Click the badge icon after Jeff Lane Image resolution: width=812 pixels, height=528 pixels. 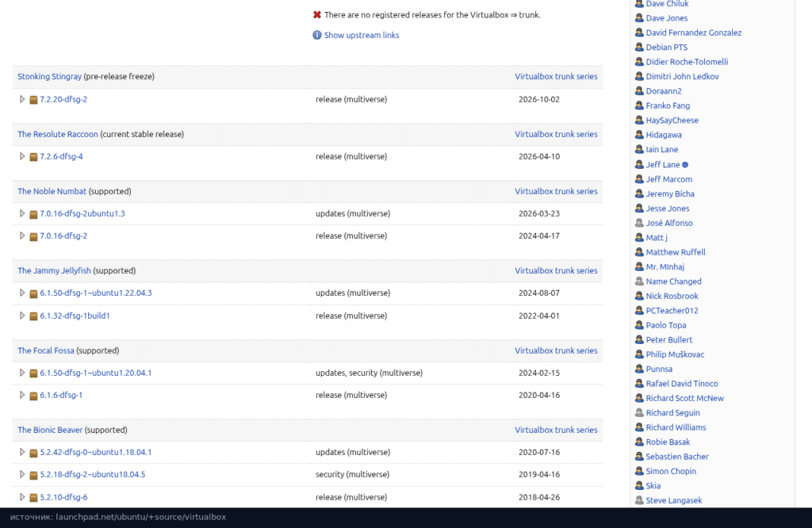tap(685, 165)
